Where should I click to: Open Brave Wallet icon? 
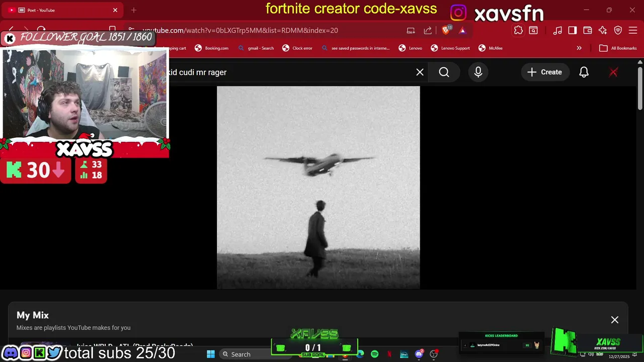tap(588, 31)
